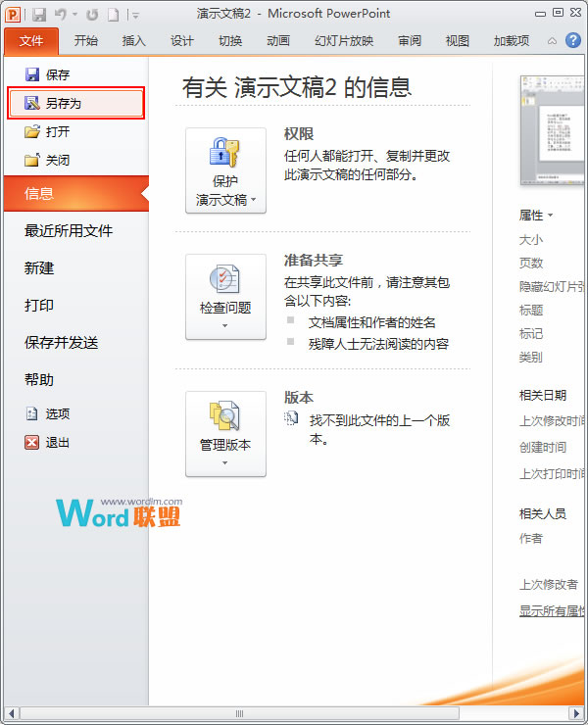Restore the window with the maximize button

[559, 13]
